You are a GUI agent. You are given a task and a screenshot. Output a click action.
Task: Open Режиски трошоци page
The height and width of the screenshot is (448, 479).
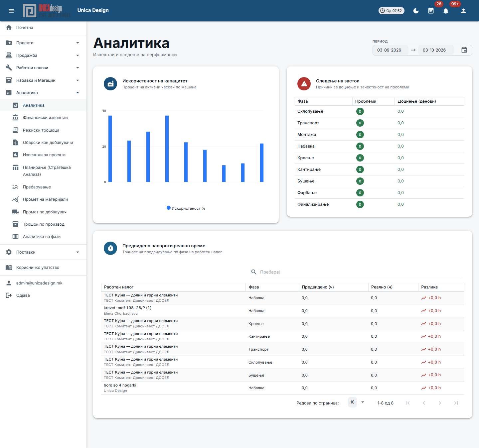[x=43, y=130]
